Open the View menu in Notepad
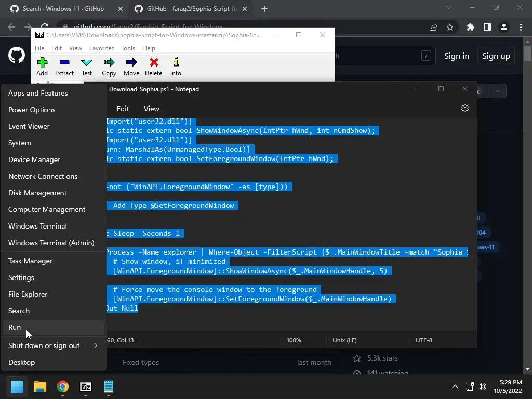Screen dimensions: 532x399 point(151,109)
